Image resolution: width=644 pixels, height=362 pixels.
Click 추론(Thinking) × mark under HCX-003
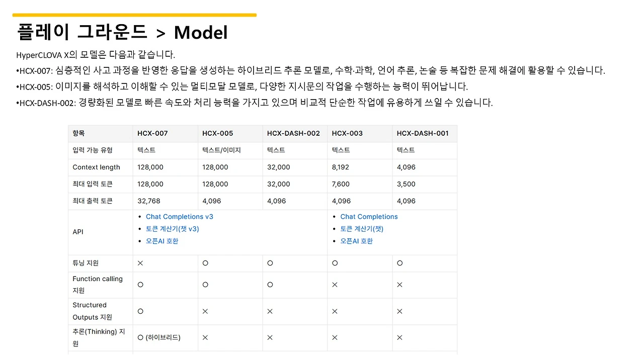click(x=335, y=337)
